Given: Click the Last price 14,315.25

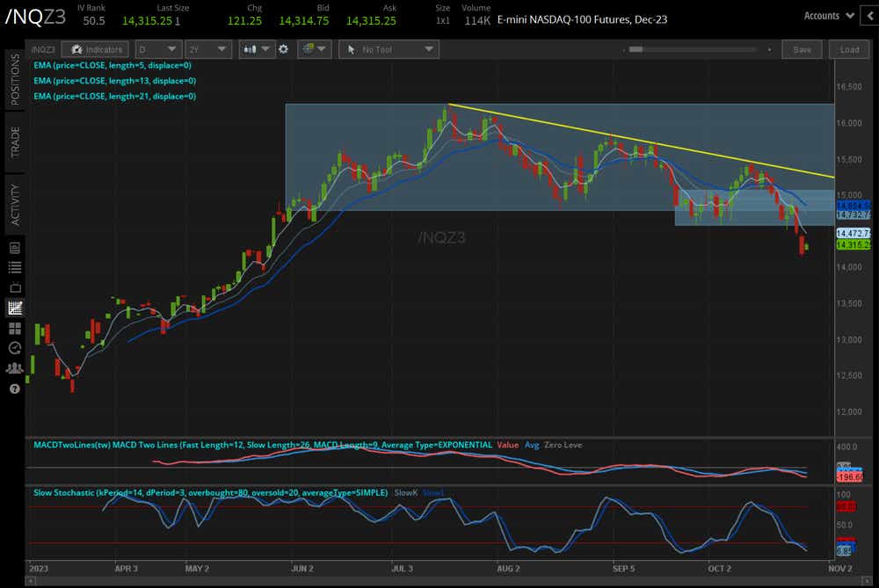Looking at the screenshot, I should pos(147,21).
